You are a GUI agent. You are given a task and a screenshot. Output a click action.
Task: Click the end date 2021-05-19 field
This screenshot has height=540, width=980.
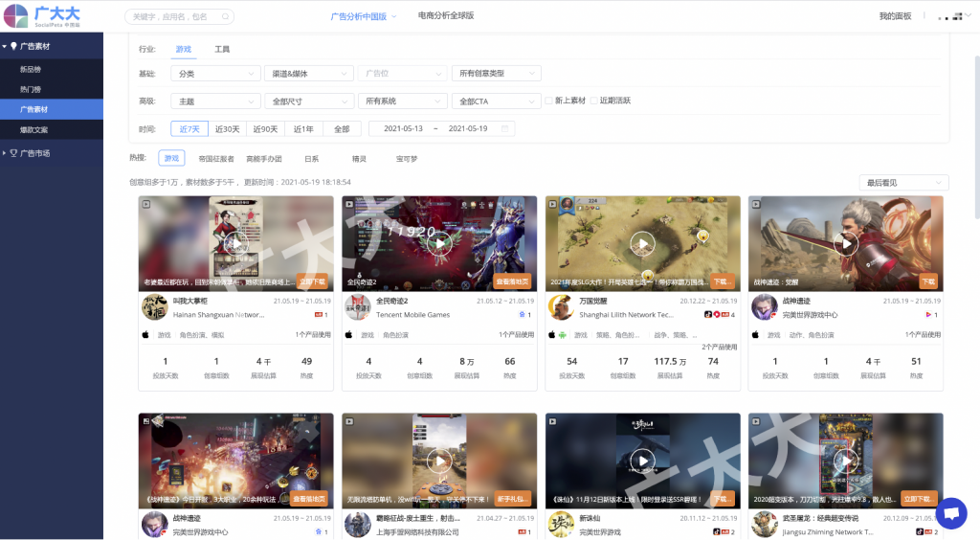[x=467, y=128]
